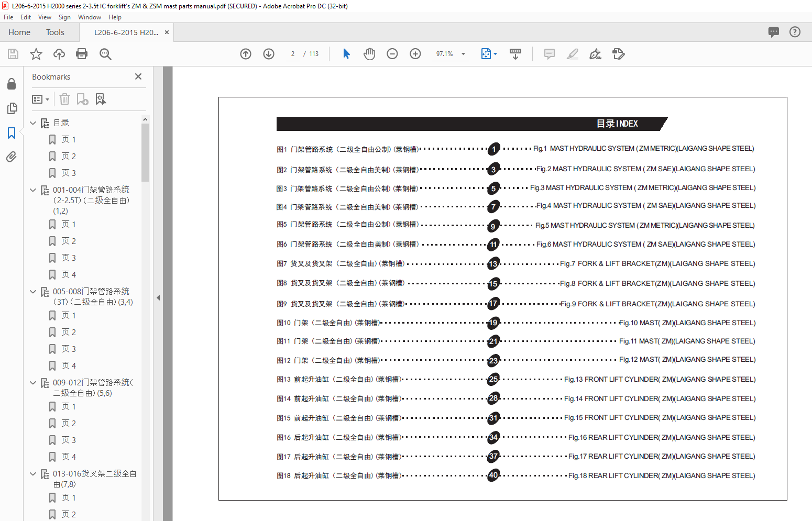The image size is (812, 521).
Task: Click index entry Fig.13 FRONT LIFT CYLINDER
Action: tap(660, 380)
